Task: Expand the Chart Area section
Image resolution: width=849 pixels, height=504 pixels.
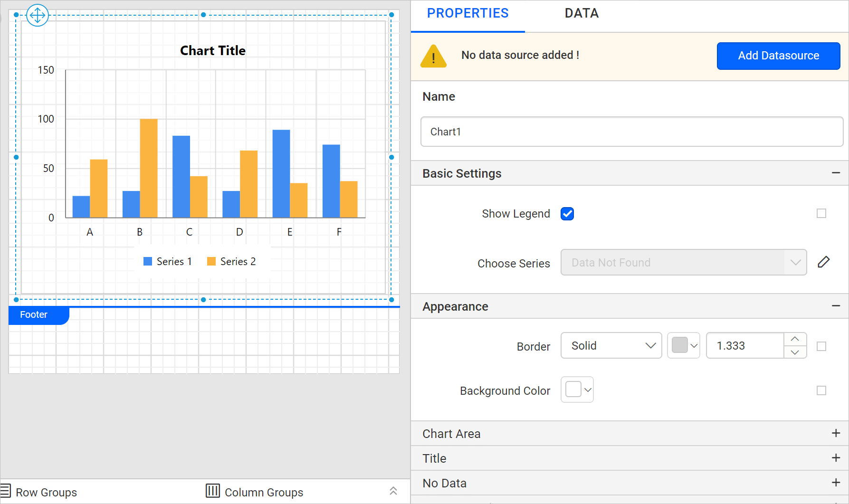Action: (836, 433)
